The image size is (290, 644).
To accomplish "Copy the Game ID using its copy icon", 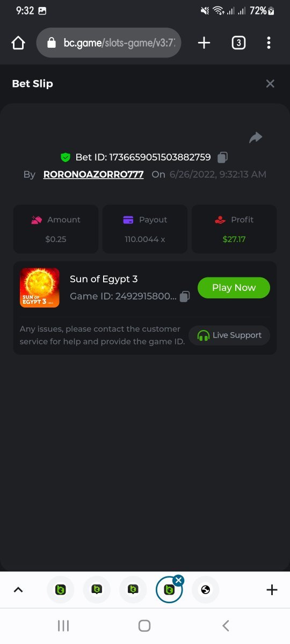I will click(x=184, y=296).
